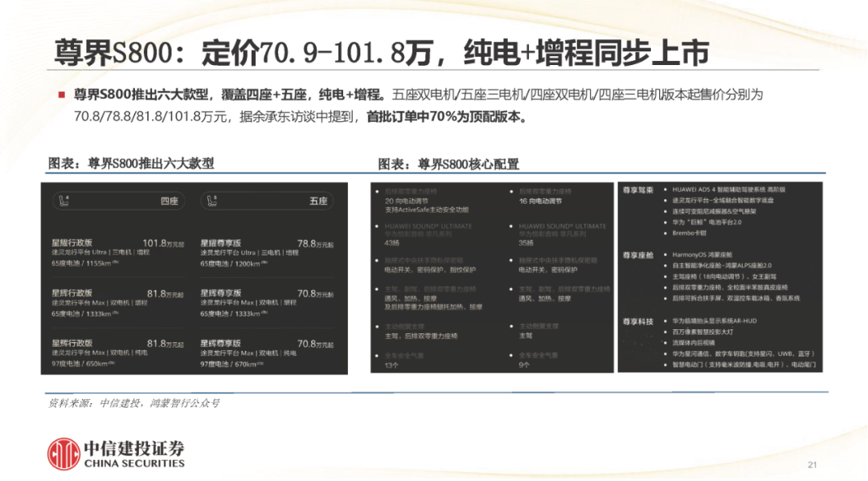Click 华为临境抬头显示系统AR-HUD line
The width and height of the screenshot is (868, 481).
[x=714, y=320]
